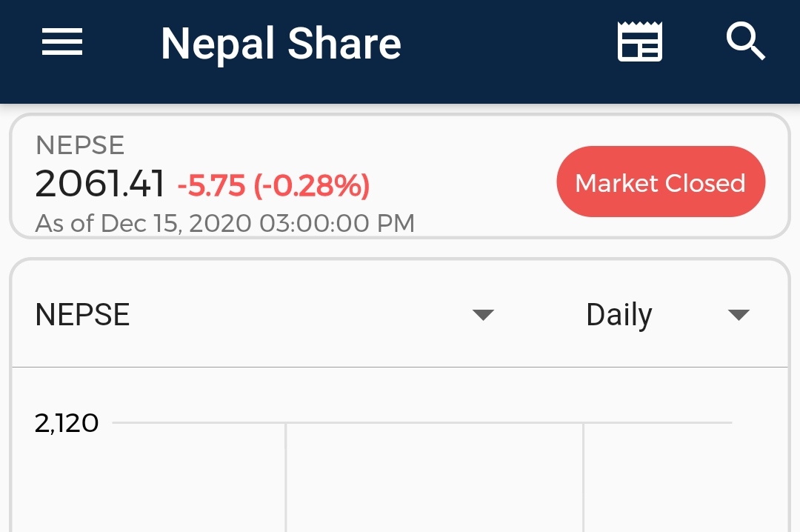Click the horizontal 2,120 gridline
This screenshot has height=532, width=800.
422,423
